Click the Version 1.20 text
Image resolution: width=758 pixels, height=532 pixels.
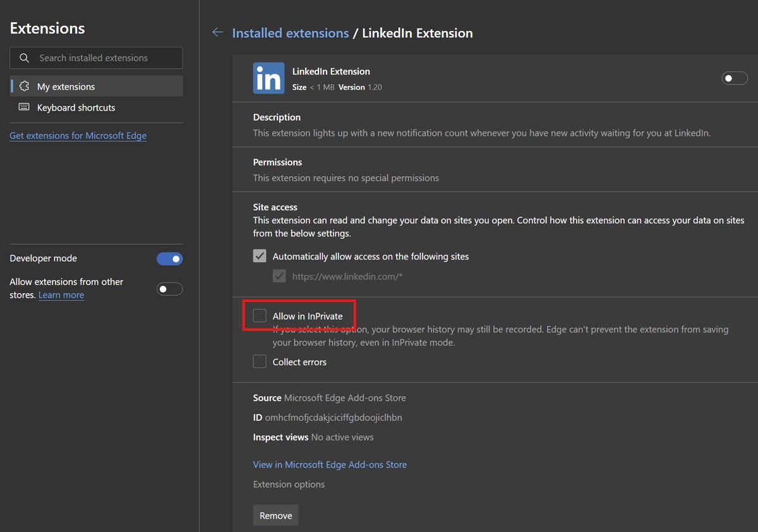click(360, 87)
